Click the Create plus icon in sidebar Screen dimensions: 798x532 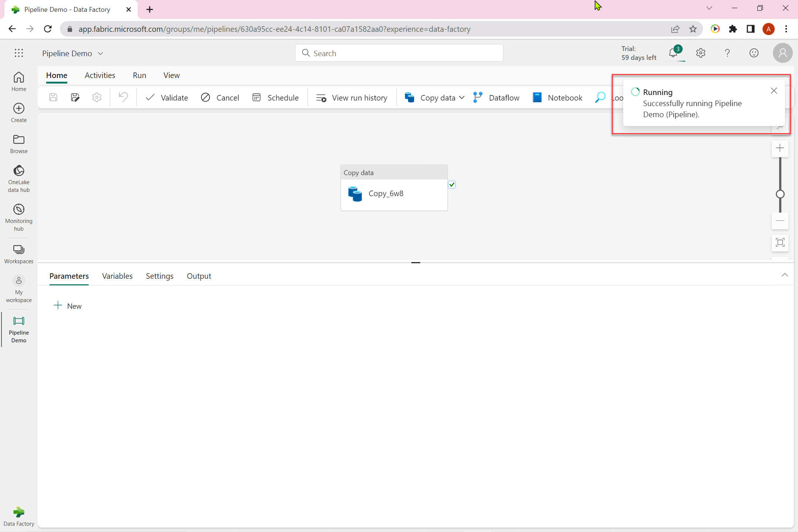(18, 109)
